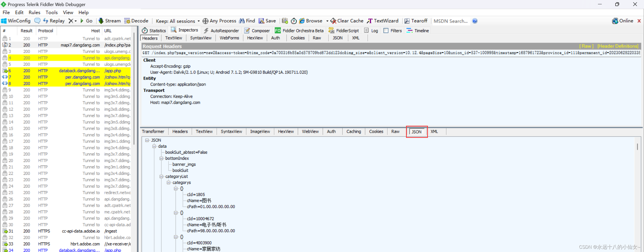The height and width of the screenshot is (252, 644).
Task: Select request WebForms tab
Action: point(229,38)
